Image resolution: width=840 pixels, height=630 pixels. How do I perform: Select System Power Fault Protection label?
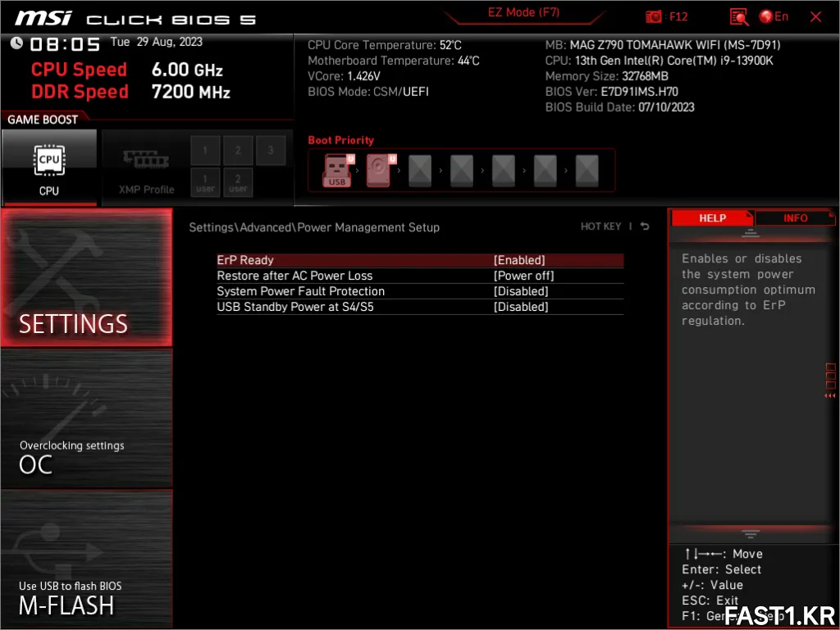300,291
